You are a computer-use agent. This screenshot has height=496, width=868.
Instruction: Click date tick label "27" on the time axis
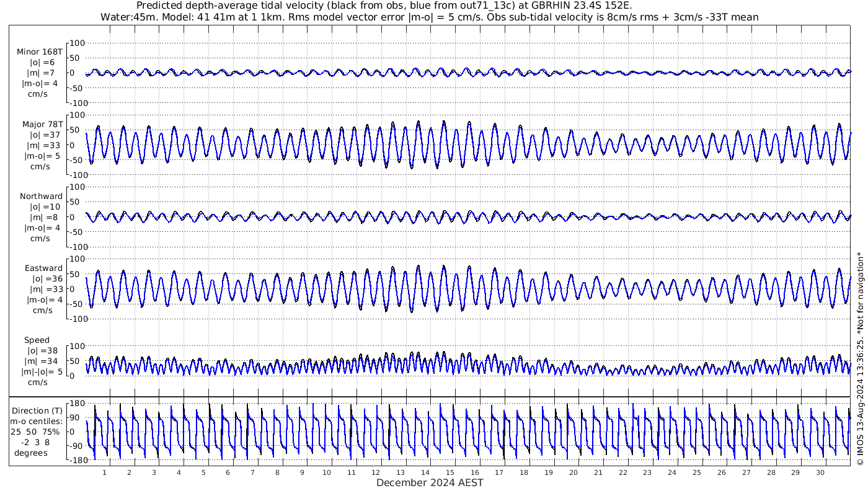click(x=746, y=472)
